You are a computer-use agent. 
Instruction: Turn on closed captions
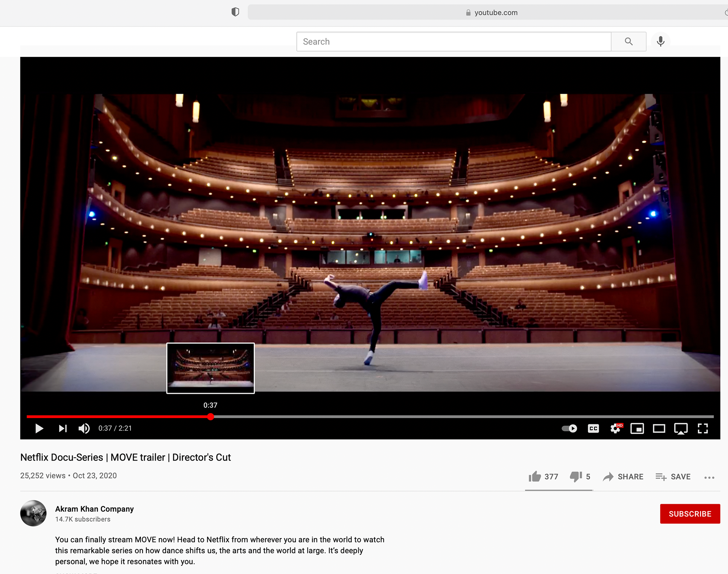pyautogui.click(x=593, y=429)
